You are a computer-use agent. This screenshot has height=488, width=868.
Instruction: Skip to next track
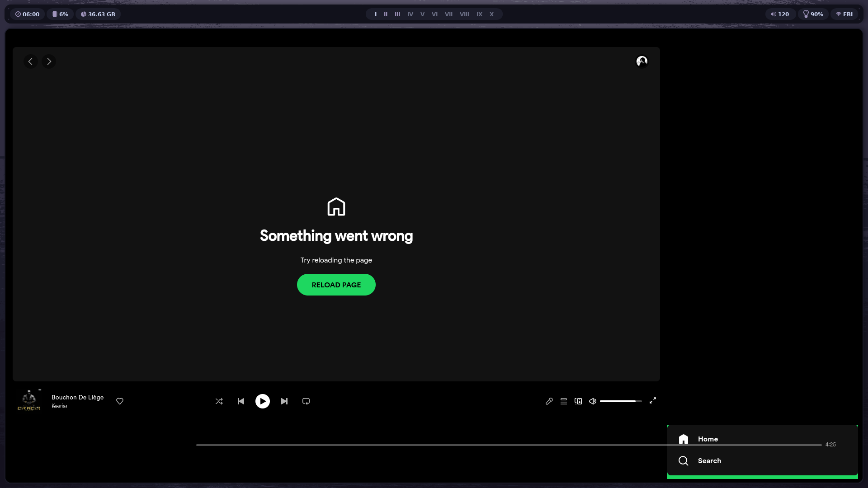[284, 401]
